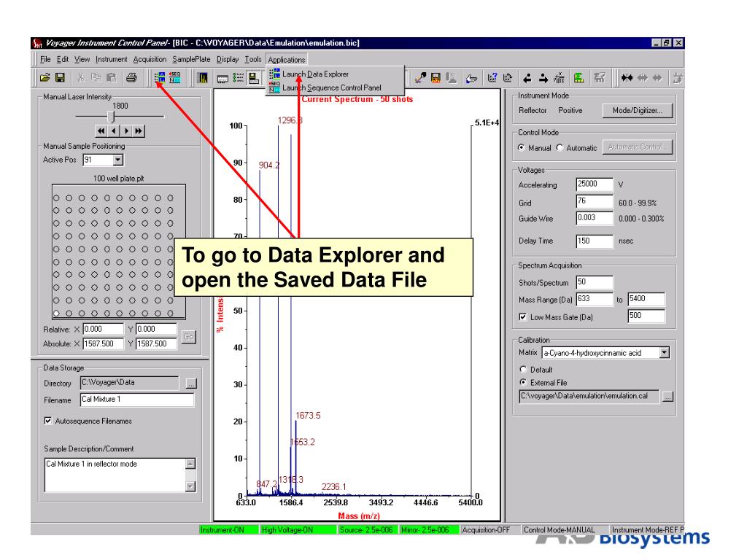This screenshot has height=560, width=747.
Task: Select Manual control mode radio button
Action: pos(522,147)
